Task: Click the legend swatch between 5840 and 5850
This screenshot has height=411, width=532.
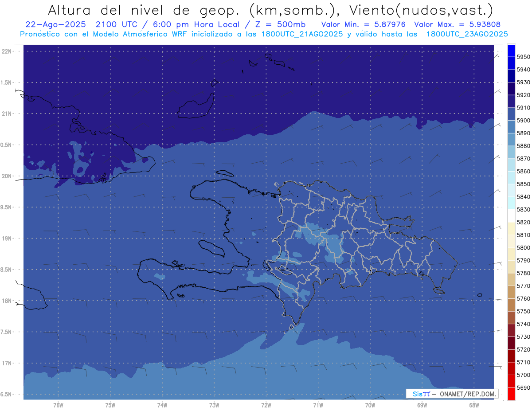Action: click(511, 191)
